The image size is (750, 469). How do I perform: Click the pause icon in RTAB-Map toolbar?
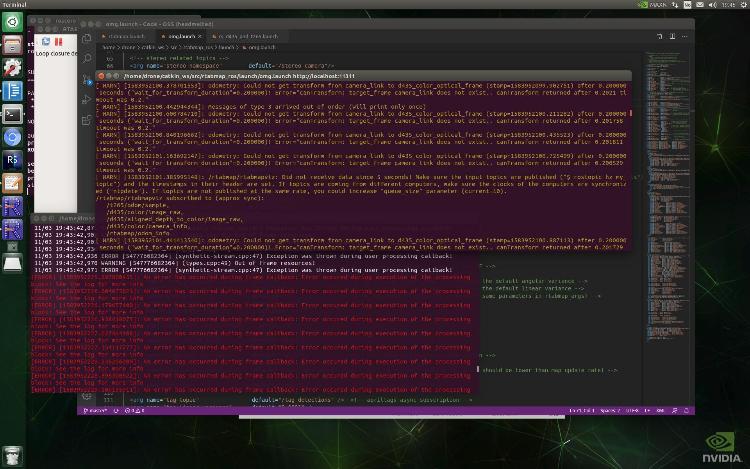coord(57,42)
